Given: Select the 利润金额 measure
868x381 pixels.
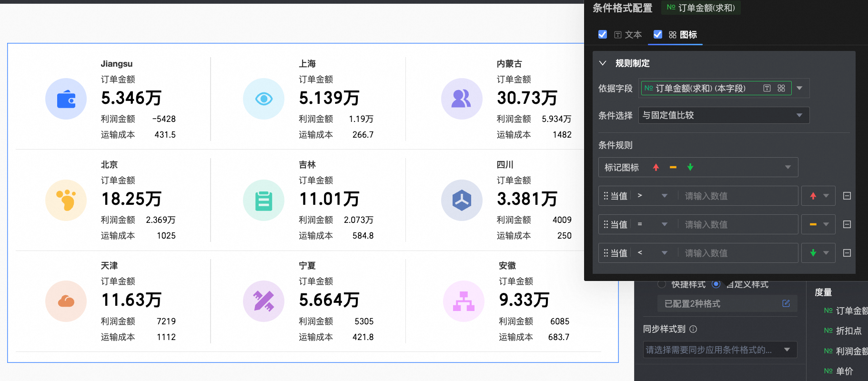Looking at the screenshot, I should click(846, 351).
